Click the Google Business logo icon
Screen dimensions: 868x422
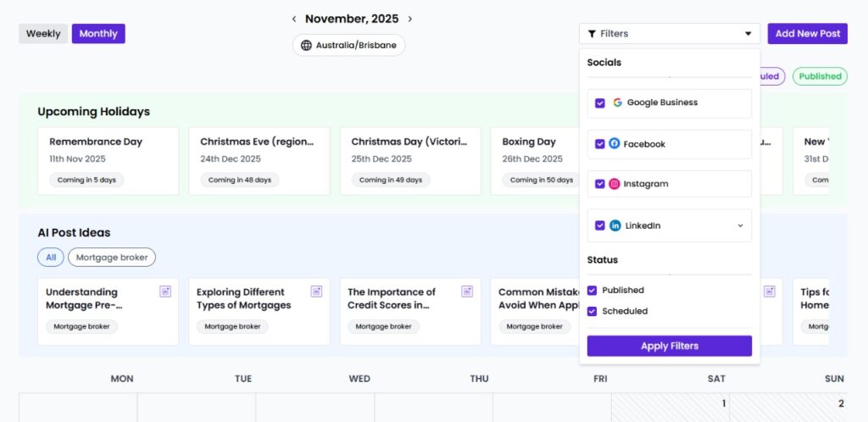[617, 103]
